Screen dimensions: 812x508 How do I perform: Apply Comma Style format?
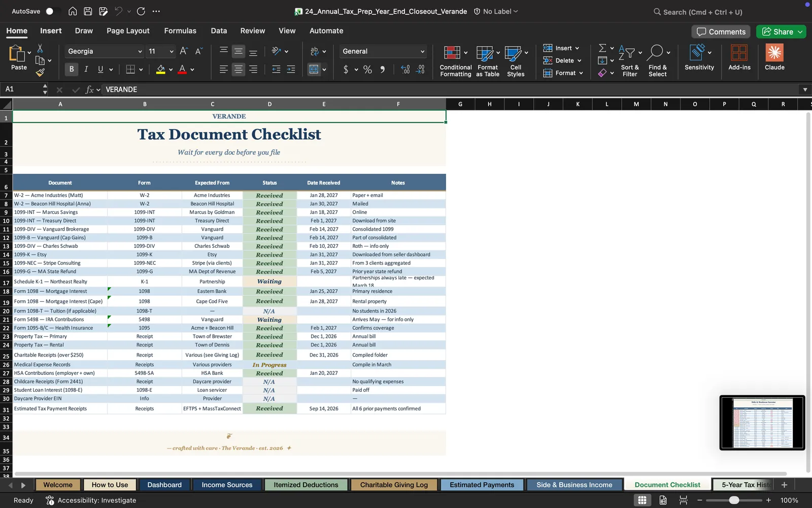pyautogui.click(x=382, y=70)
